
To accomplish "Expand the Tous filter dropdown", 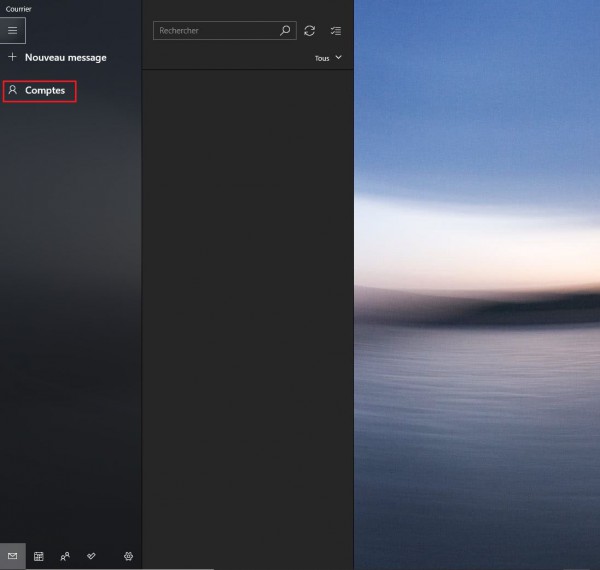I will (x=322, y=58).
